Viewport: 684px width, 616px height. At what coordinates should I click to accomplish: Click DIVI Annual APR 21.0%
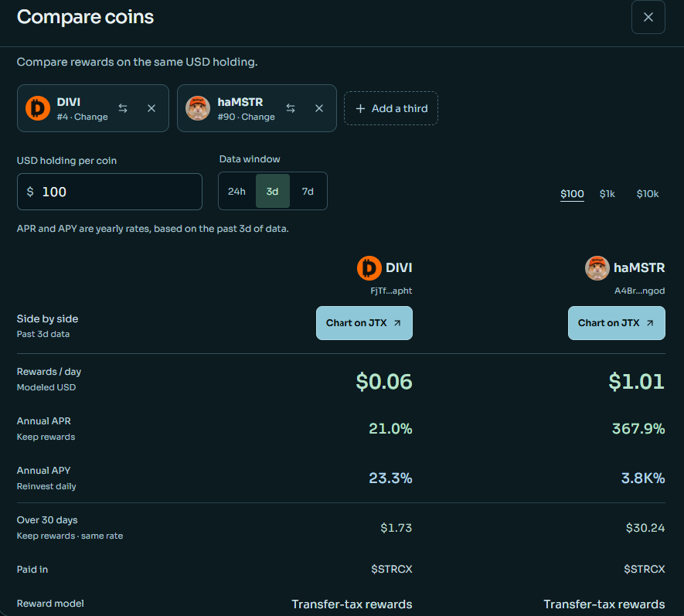point(390,428)
